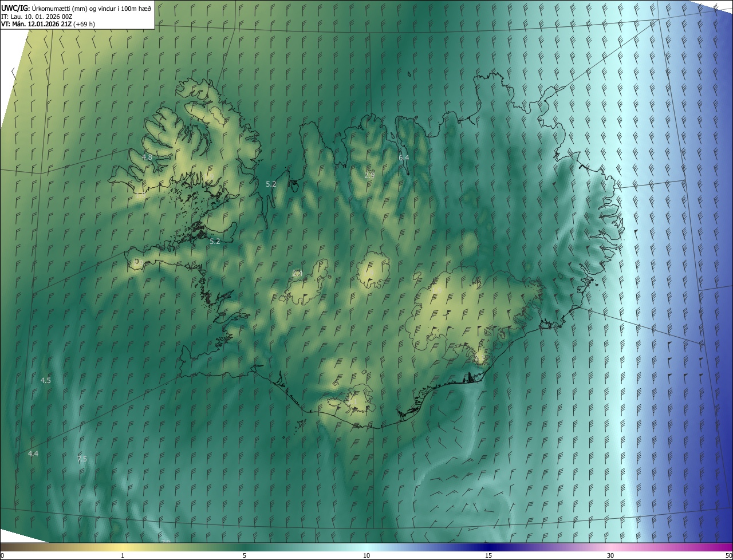Select the 'IT: Lau. 10. 01. 2026 00Z' line
Viewport: 733px width, 560px height.
click(x=37, y=17)
